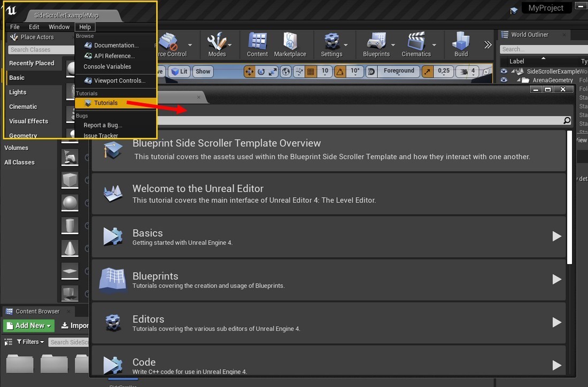588x387 pixels.
Task: Open the Blueprints dropdown arrow
Action: (x=393, y=45)
